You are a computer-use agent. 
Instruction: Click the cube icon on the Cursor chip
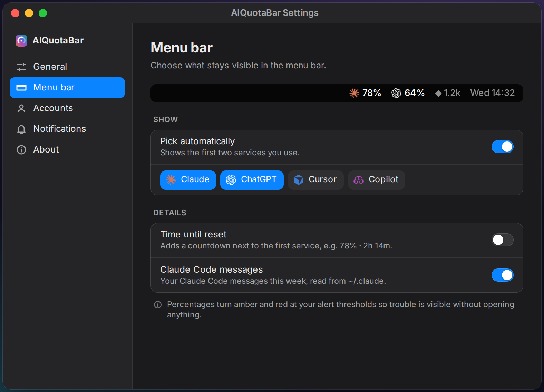299,180
